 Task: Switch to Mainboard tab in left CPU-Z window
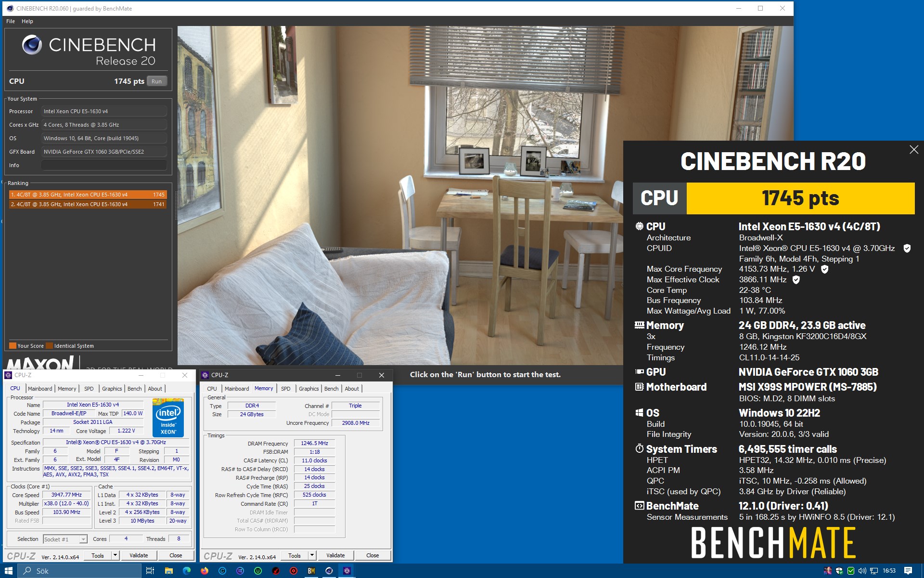(40, 389)
